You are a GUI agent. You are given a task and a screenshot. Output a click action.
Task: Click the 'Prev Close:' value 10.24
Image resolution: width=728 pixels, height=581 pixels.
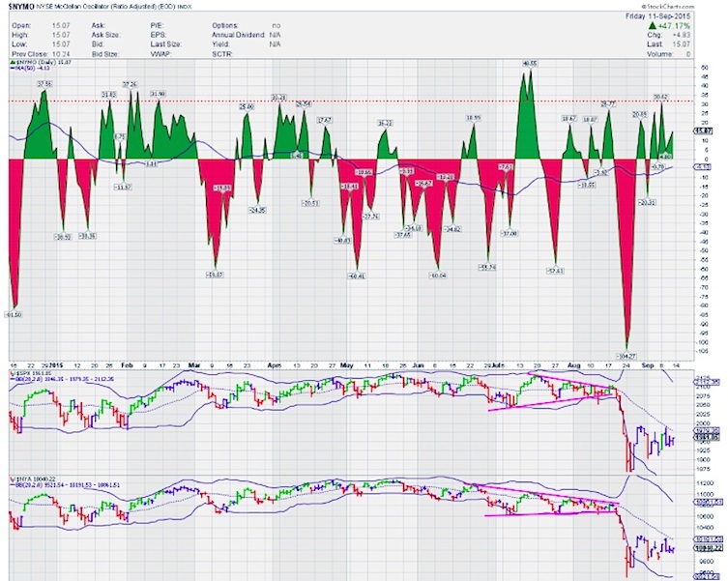[60, 54]
